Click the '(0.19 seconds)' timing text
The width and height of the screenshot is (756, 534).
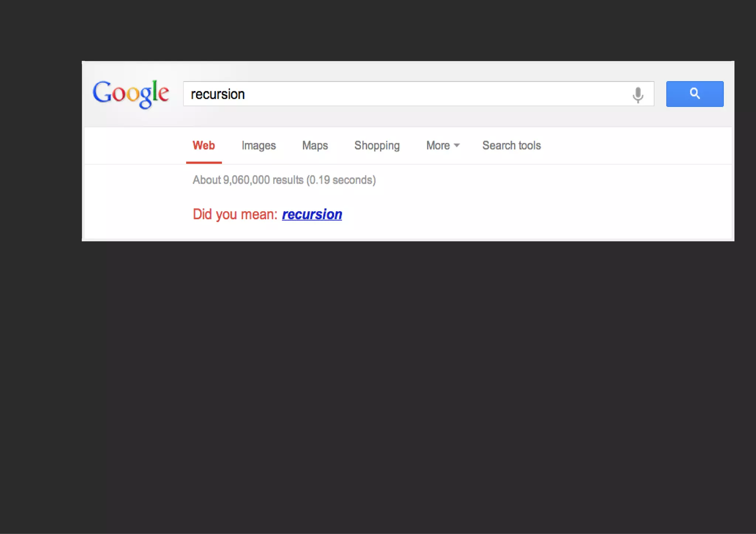[x=341, y=180]
